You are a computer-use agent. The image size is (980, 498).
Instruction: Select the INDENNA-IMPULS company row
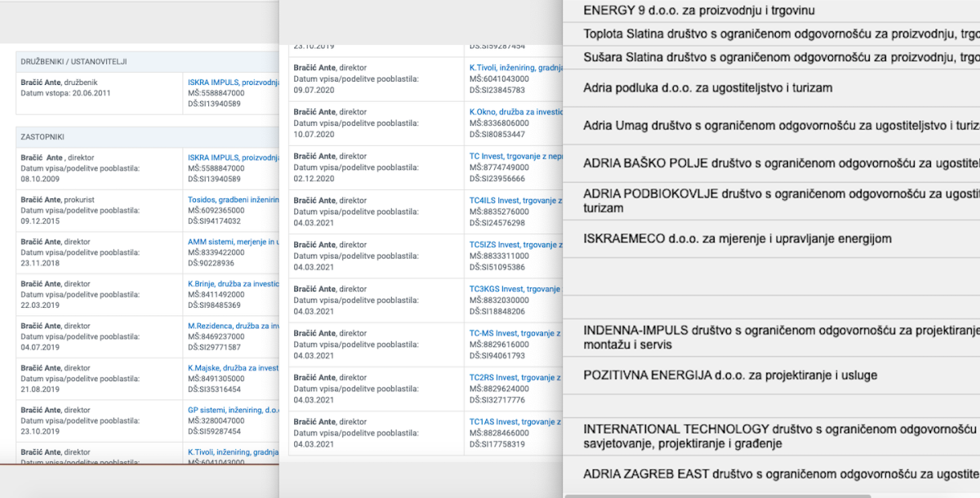coord(772,337)
